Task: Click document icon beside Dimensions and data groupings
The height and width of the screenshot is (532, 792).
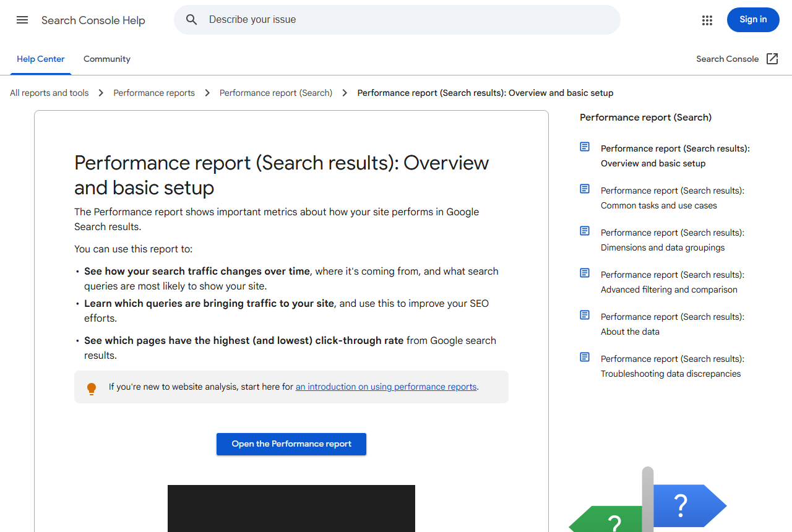Action: pos(585,231)
